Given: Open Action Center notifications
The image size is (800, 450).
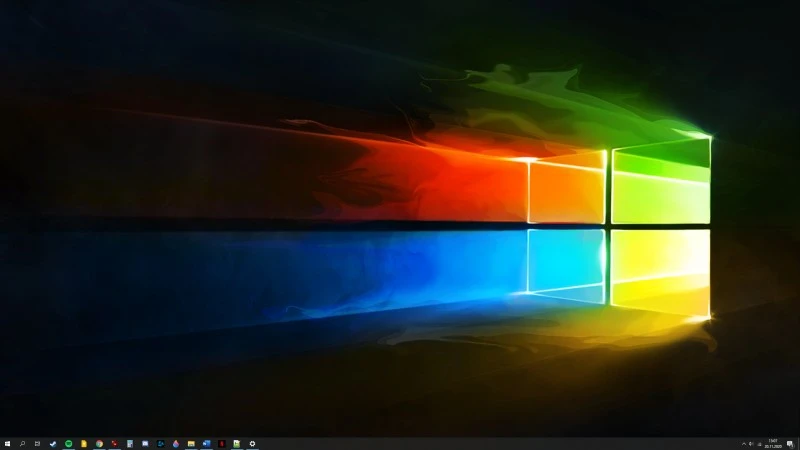Looking at the screenshot, I should coord(790,444).
